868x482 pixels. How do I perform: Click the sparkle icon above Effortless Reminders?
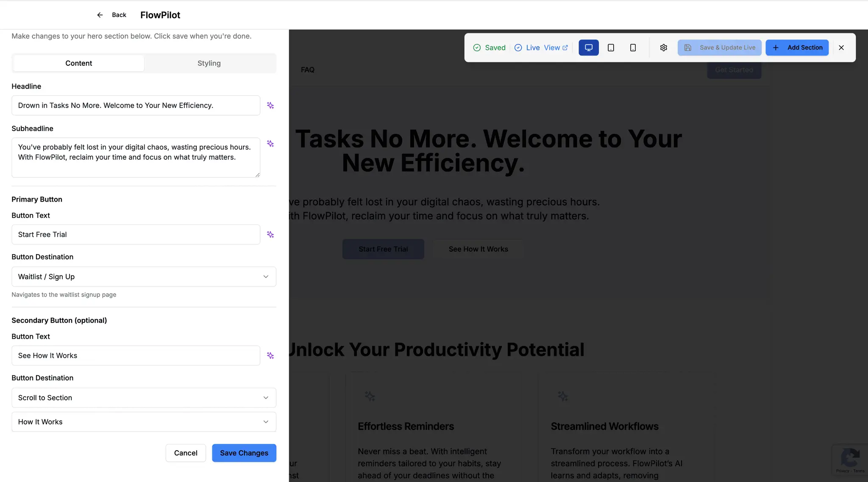click(x=370, y=396)
